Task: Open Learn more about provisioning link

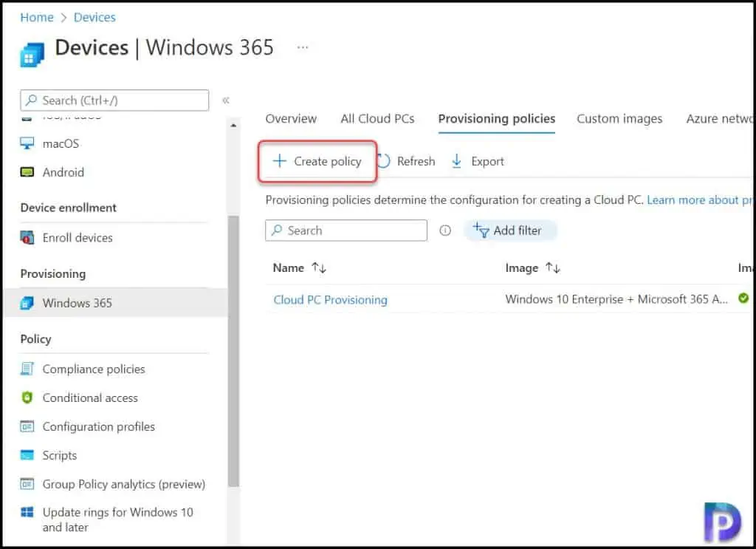Action: click(699, 200)
